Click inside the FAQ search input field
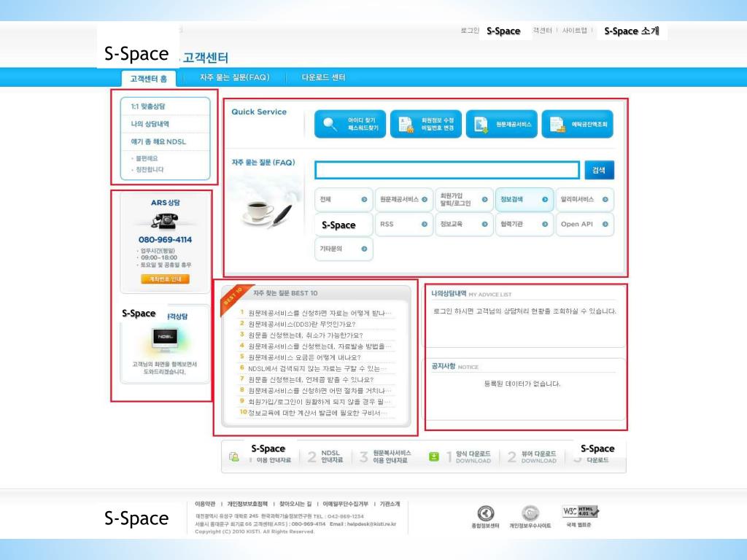 447,170
